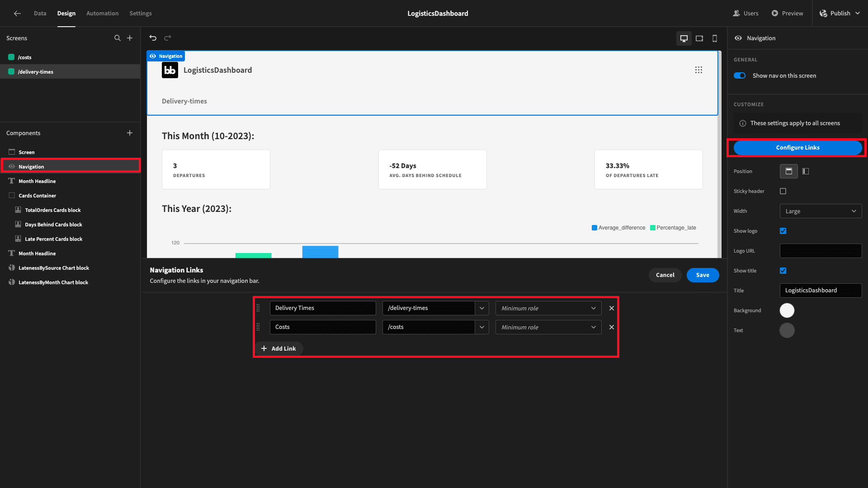Switch to tablet preview icon
Screen dimensions: 868x488
coord(699,38)
